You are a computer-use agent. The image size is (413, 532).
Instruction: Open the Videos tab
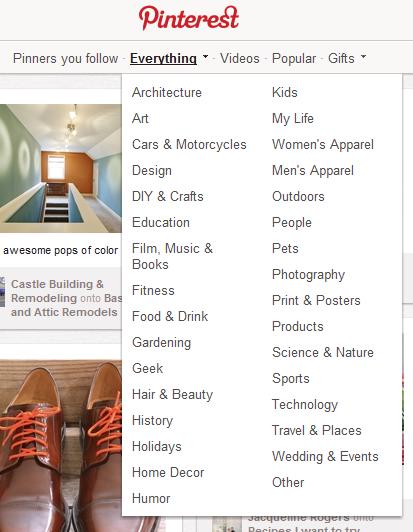(x=240, y=58)
